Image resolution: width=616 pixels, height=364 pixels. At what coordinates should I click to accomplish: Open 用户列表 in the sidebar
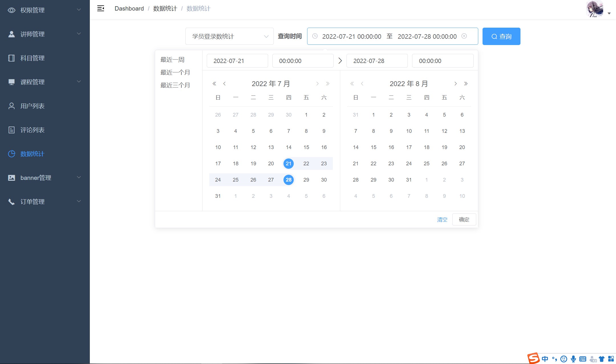(x=33, y=106)
